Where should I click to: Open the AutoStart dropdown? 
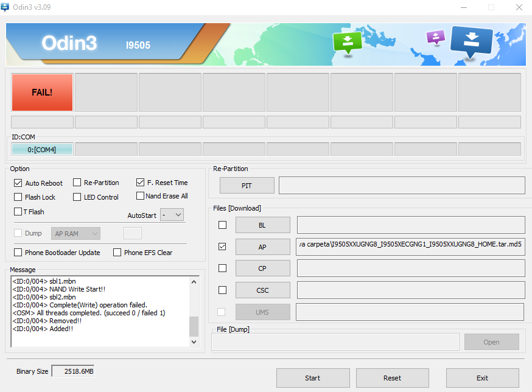172,215
